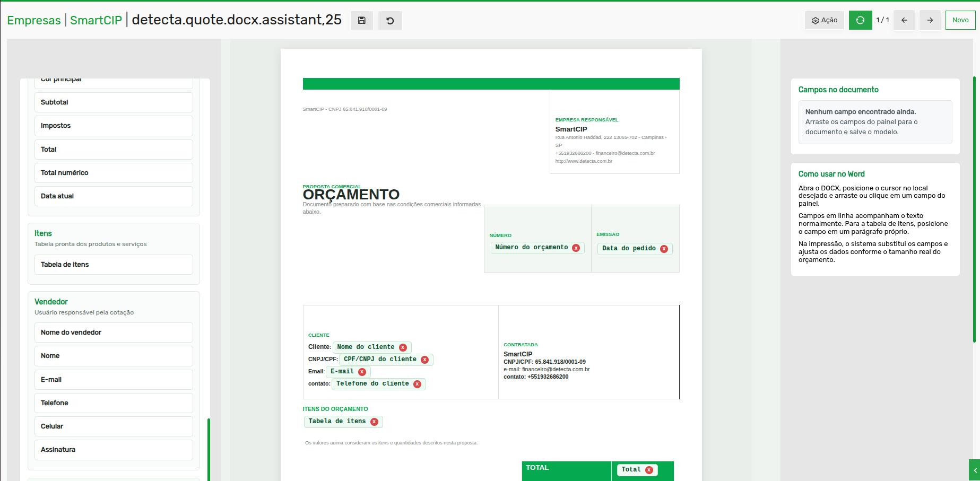Remove the Nome do cliente field tag
This screenshot has height=481, width=980.
403,347
